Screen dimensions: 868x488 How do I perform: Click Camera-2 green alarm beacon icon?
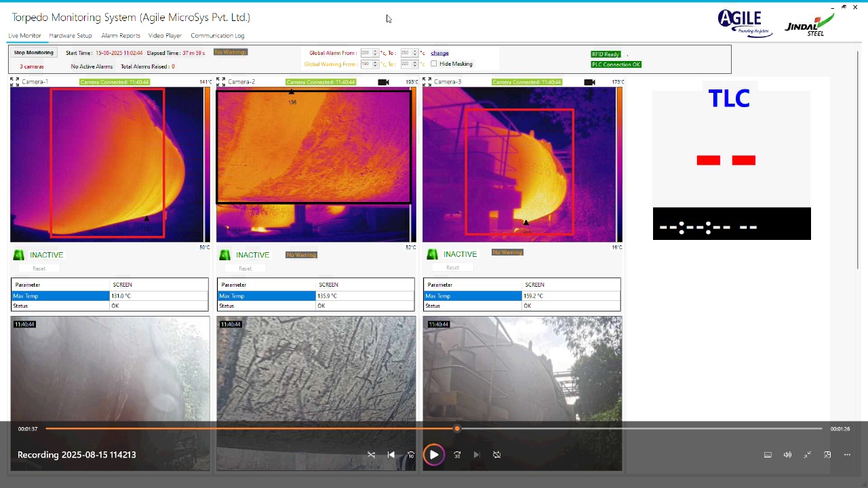coord(224,255)
